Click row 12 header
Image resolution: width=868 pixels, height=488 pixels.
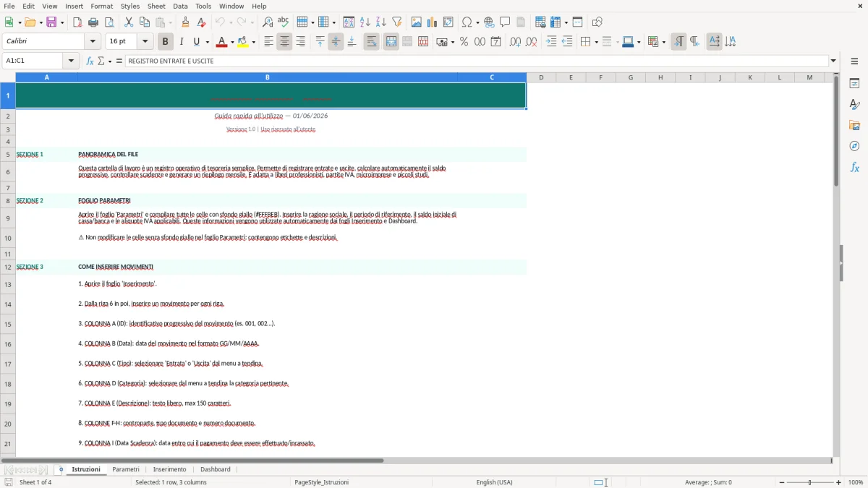coord(8,267)
